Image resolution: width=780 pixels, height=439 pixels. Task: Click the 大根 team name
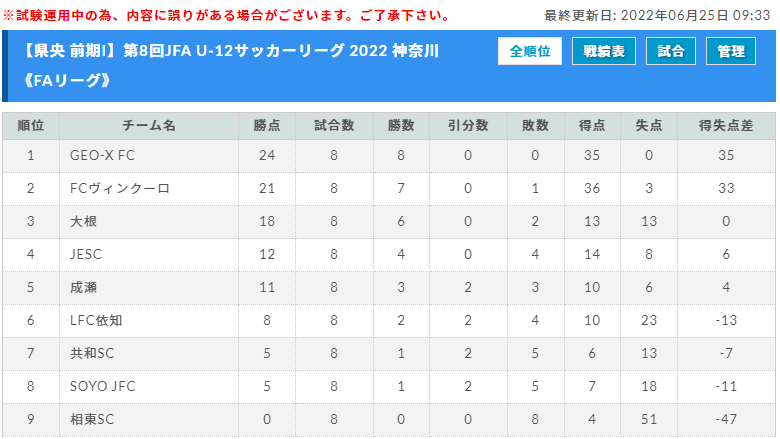coord(83,221)
